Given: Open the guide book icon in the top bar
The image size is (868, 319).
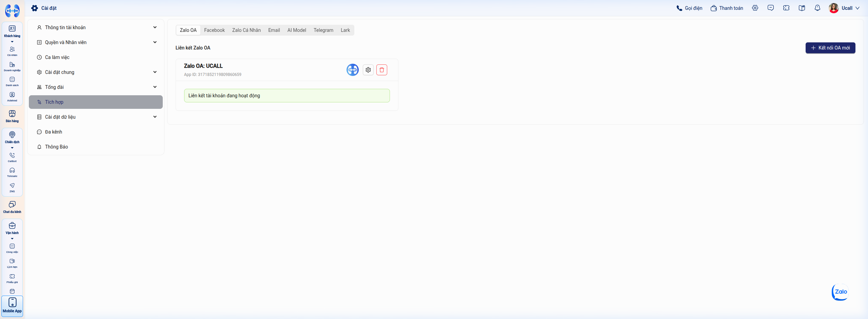Looking at the screenshot, I should [802, 8].
